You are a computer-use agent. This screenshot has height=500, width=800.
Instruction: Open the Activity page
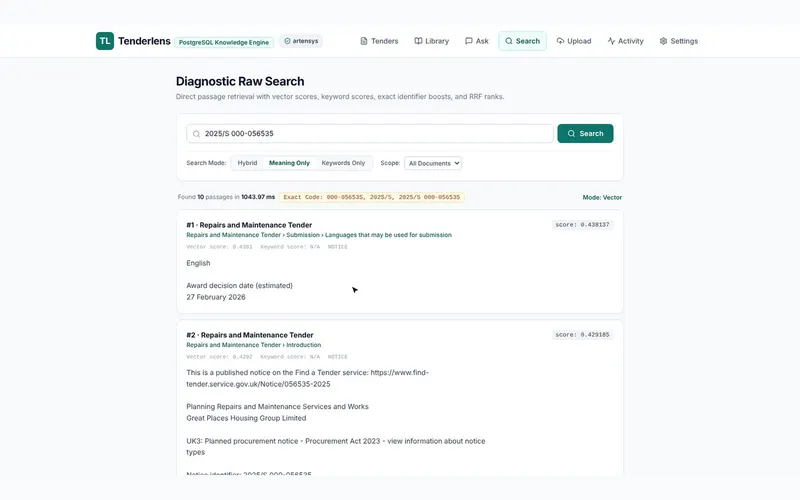click(x=626, y=41)
